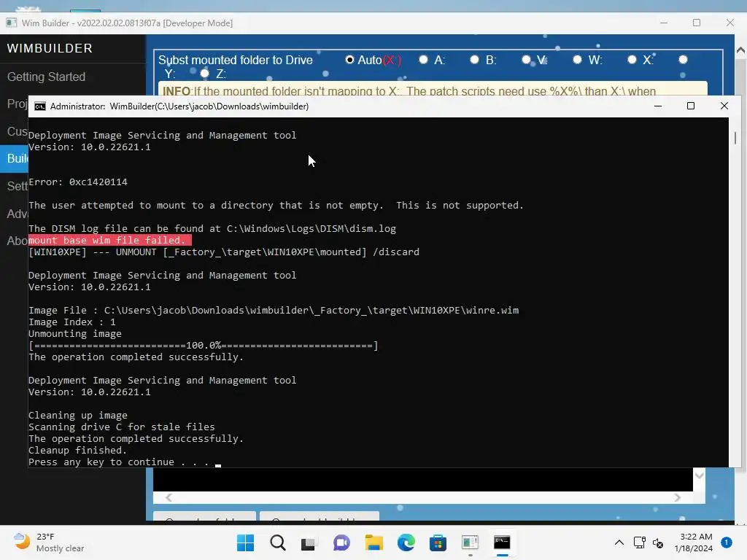Select drive W: radio button

578,60
